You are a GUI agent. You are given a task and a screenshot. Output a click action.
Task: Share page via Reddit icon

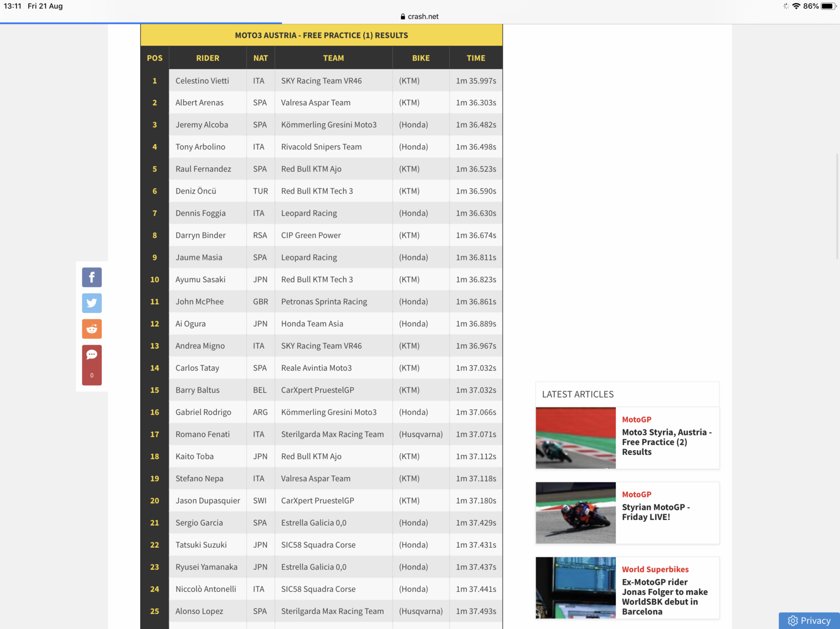91,329
